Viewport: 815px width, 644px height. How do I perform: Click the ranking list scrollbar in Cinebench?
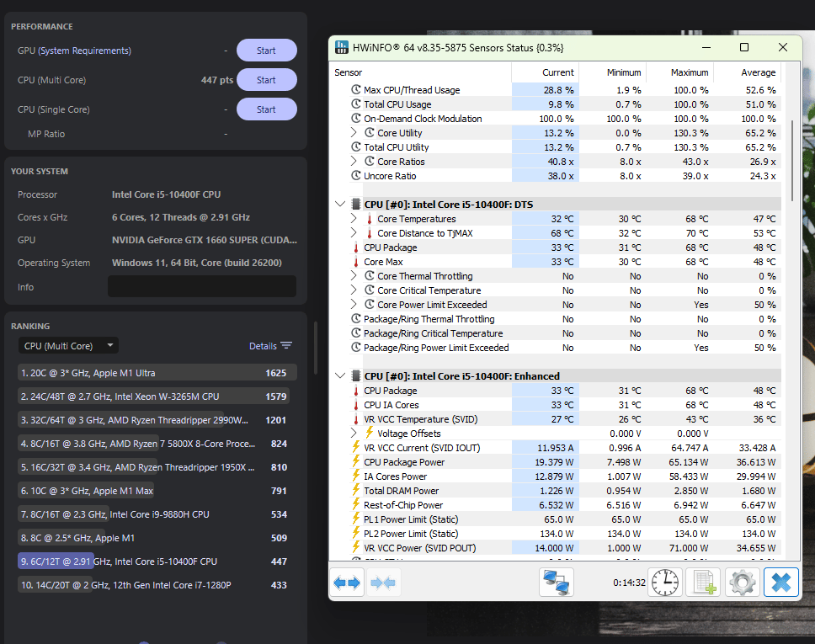(315, 347)
